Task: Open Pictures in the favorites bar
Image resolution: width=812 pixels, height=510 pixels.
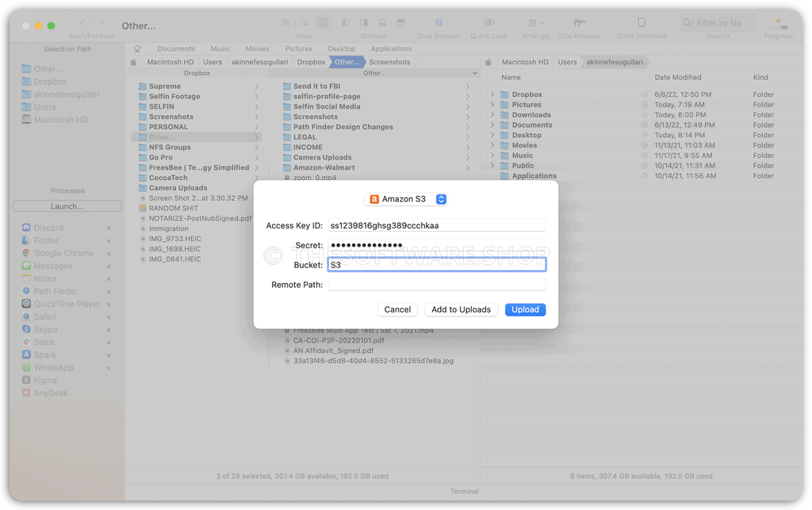Action: pos(298,48)
